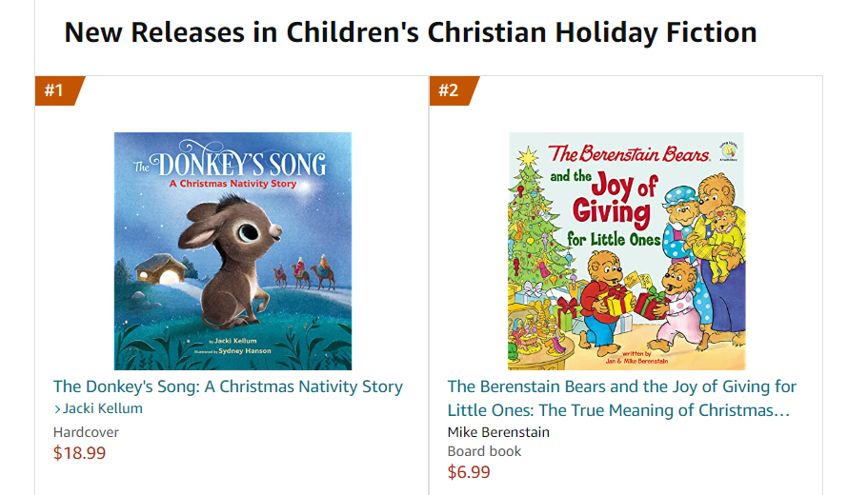The image size is (868, 495).
Task: Click the glowing stable on Donkey's Song cover
Action: click(159, 268)
